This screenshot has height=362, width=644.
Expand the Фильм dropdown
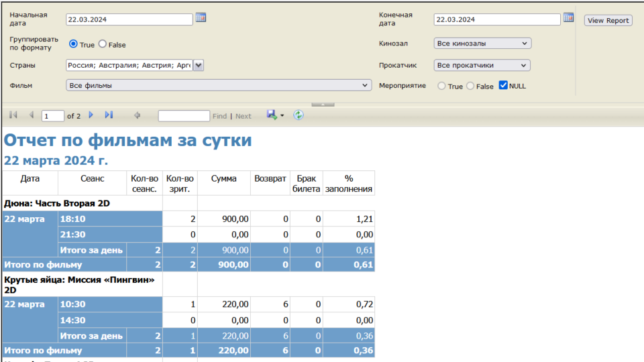click(x=219, y=86)
